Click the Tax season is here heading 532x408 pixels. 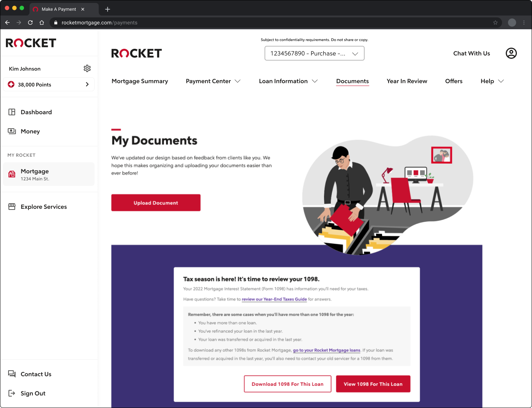pyautogui.click(x=251, y=279)
